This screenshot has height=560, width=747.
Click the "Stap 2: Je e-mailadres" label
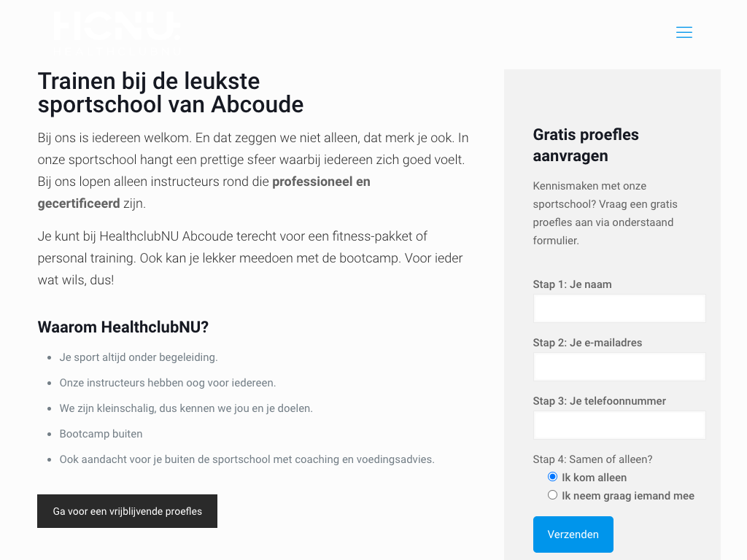click(x=587, y=343)
